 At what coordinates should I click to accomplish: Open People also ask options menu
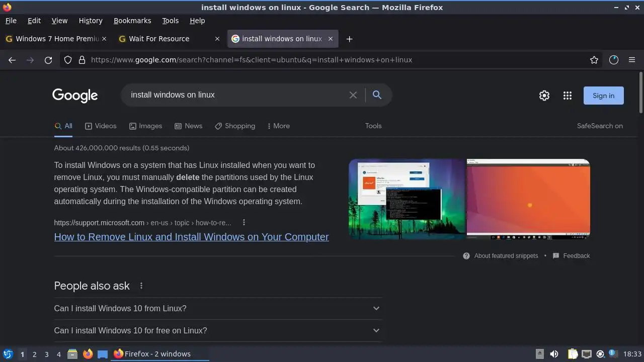[141, 286]
